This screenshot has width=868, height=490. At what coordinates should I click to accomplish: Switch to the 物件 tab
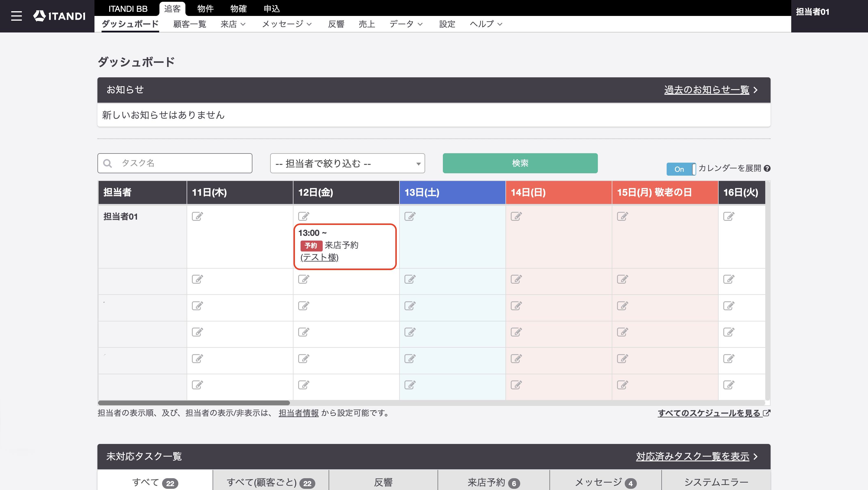205,9
